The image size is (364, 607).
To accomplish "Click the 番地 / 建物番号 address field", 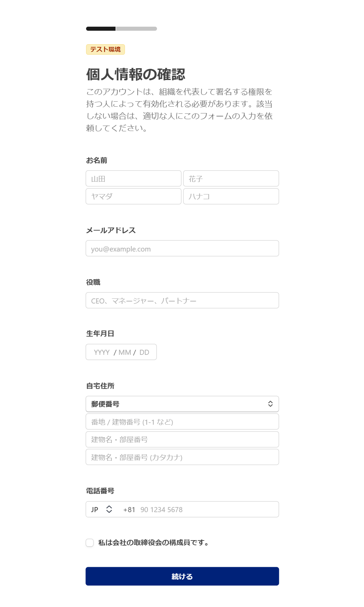I will coord(182,422).
